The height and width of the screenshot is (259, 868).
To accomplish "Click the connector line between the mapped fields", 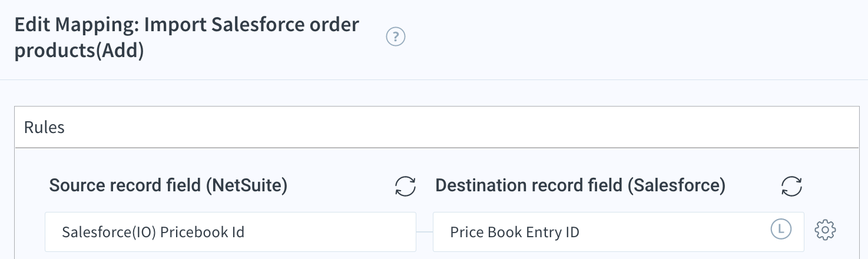I will pyautogui.click(x=425, y=232).
